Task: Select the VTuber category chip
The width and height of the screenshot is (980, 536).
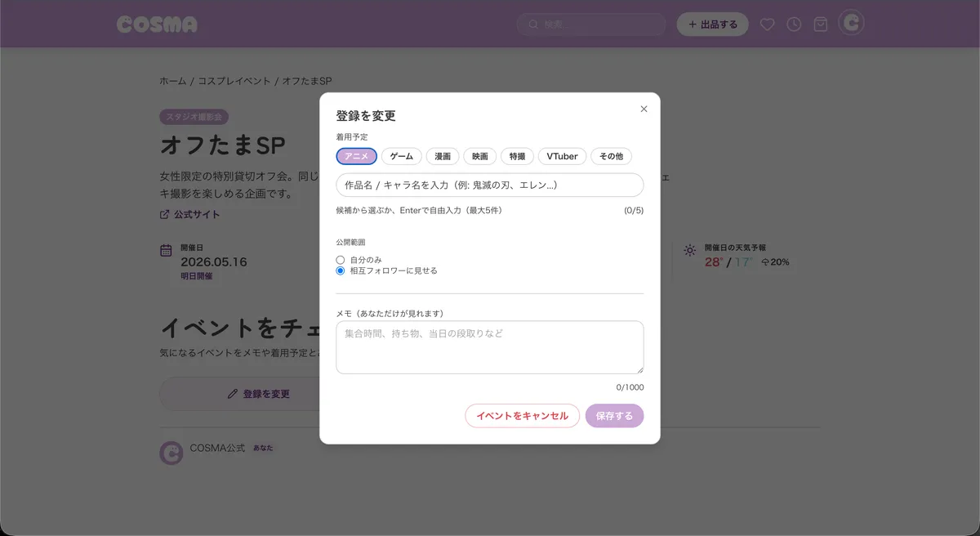Action: [562, 156]
